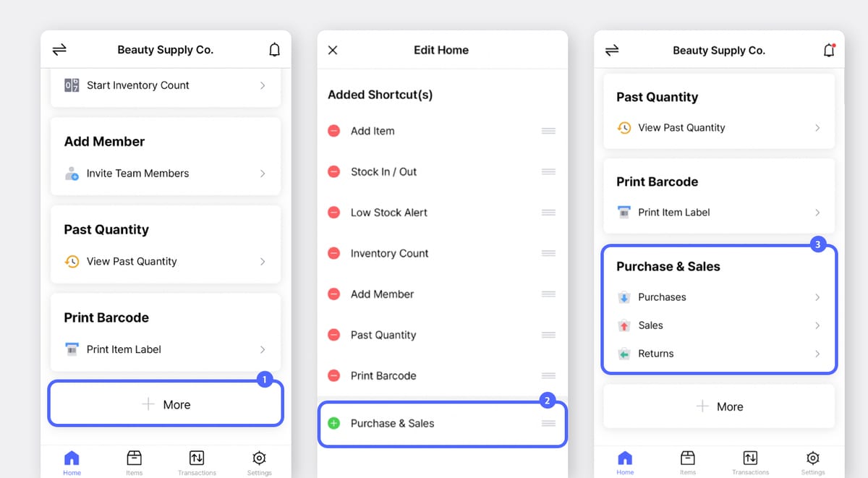Close the Edit Home screen with the X

pos(332,49)
